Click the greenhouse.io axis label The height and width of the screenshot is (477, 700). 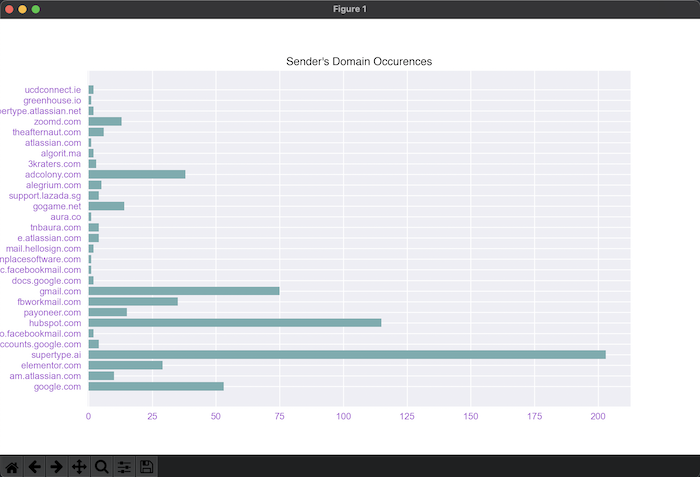click(x=52, y=100)
